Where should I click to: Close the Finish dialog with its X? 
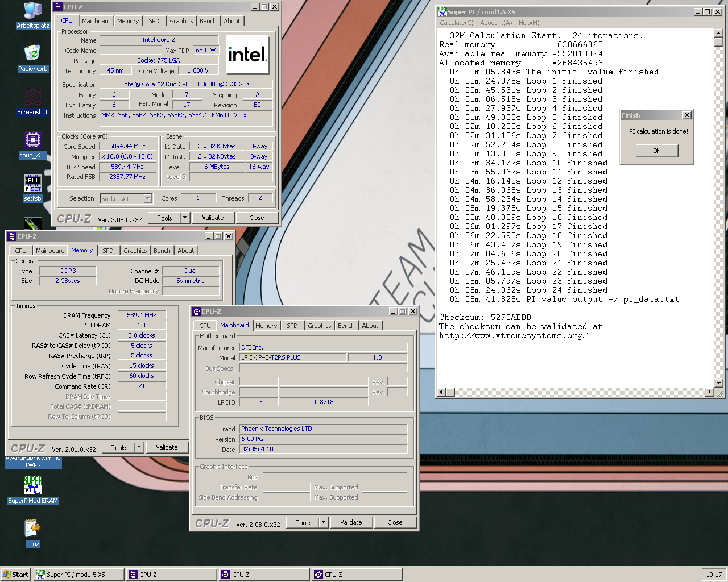tap(687, 115)
